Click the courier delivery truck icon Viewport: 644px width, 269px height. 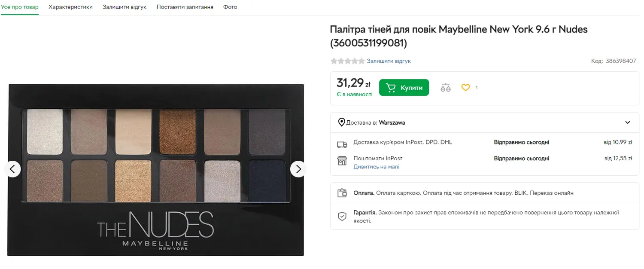coord(342,144)
